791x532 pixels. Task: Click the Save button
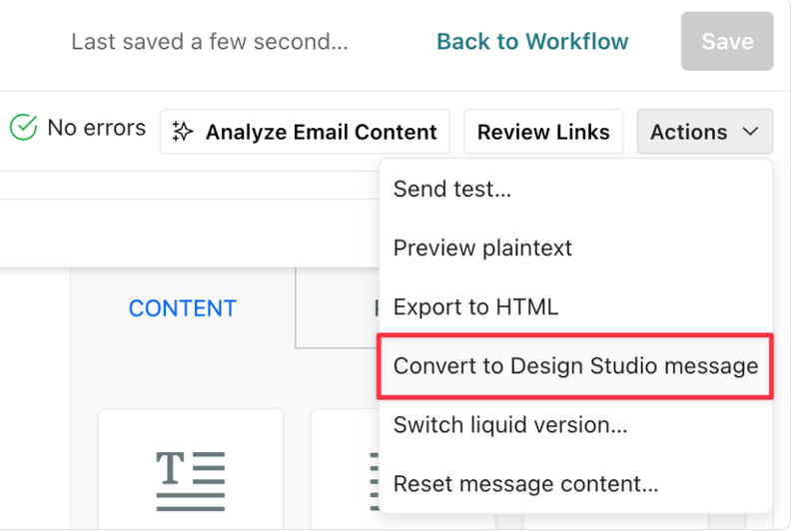(727, 41)
